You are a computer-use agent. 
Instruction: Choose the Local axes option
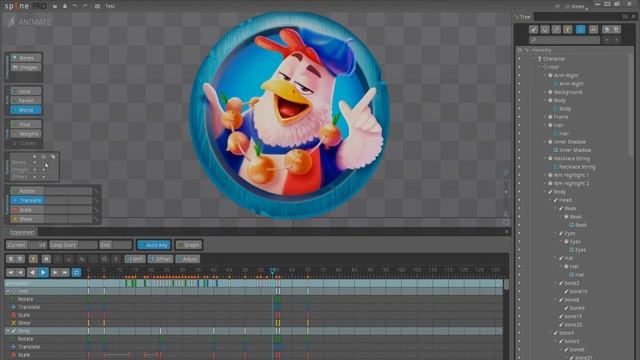26,91
